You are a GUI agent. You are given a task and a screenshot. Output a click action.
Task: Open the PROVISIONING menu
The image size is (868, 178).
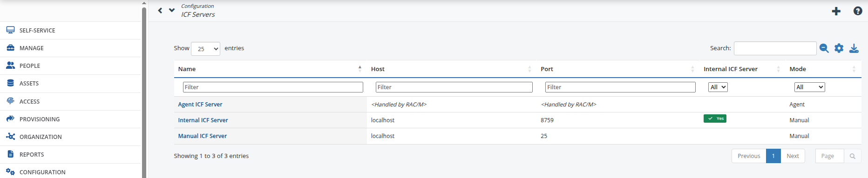(x=40, y=119)
